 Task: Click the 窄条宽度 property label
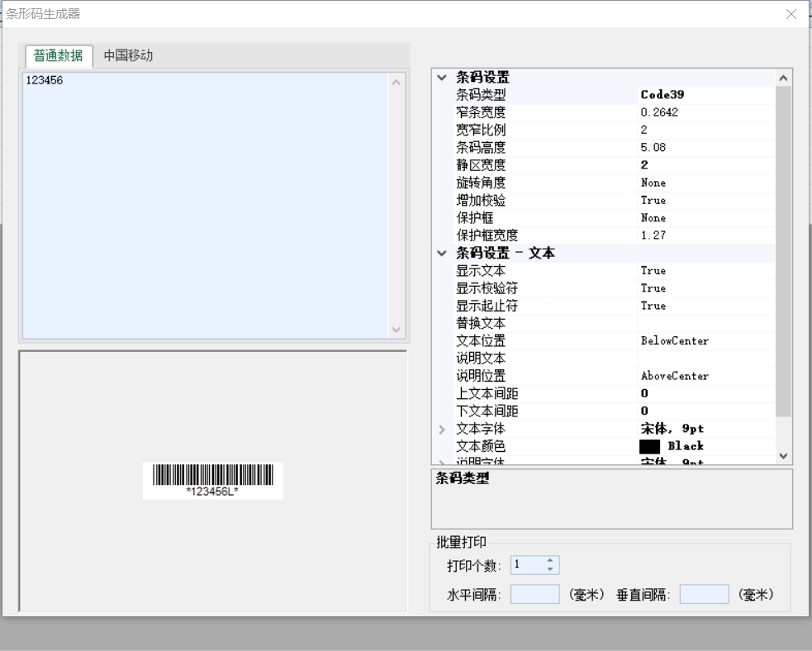click(x=481, y=112)
